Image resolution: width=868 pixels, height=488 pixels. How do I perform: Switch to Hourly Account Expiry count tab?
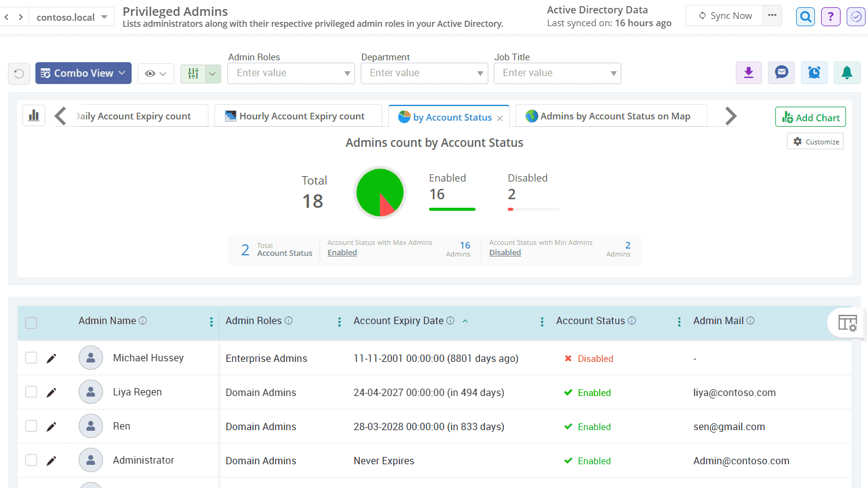coord(301,116)
